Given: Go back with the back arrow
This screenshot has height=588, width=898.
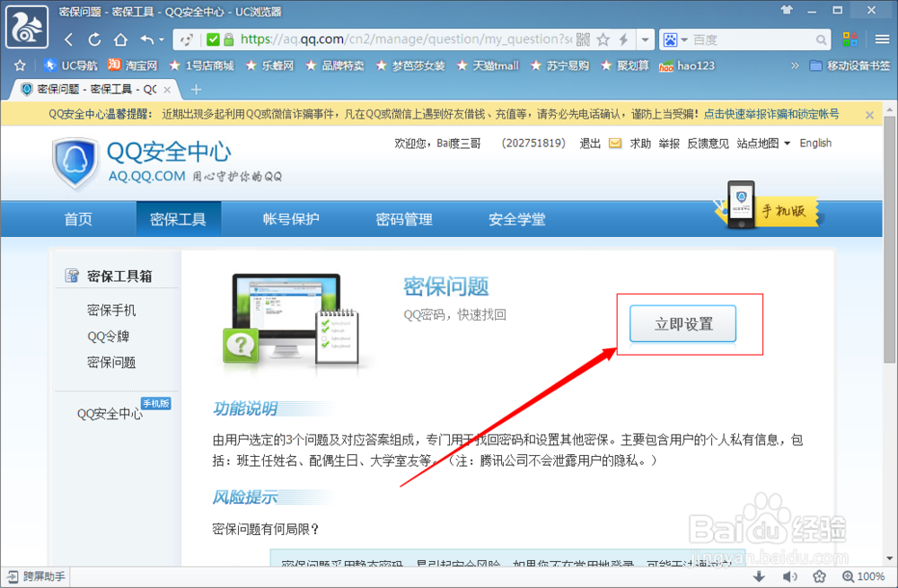Looking at the screenshot, I should click(x=69, y=39).
